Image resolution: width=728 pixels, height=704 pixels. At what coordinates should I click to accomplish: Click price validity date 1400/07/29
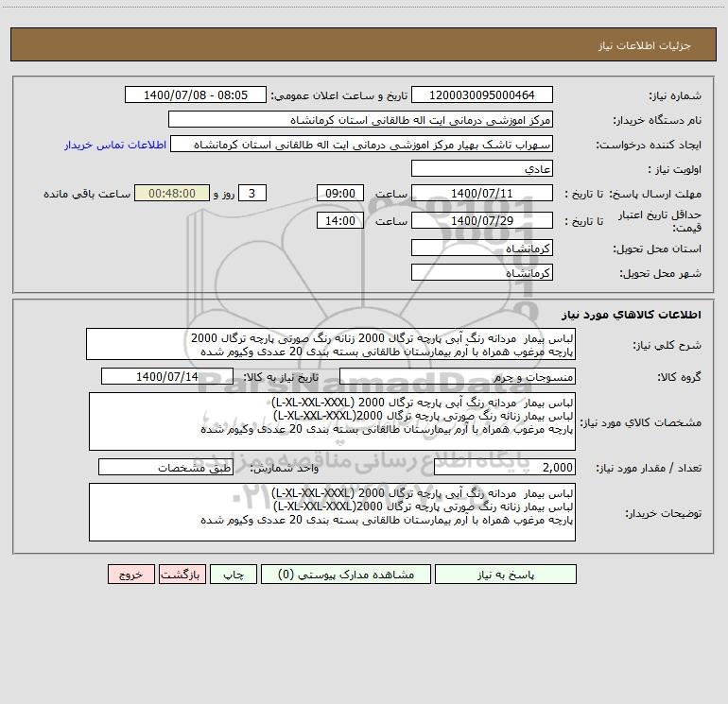[x=482, y=220]
